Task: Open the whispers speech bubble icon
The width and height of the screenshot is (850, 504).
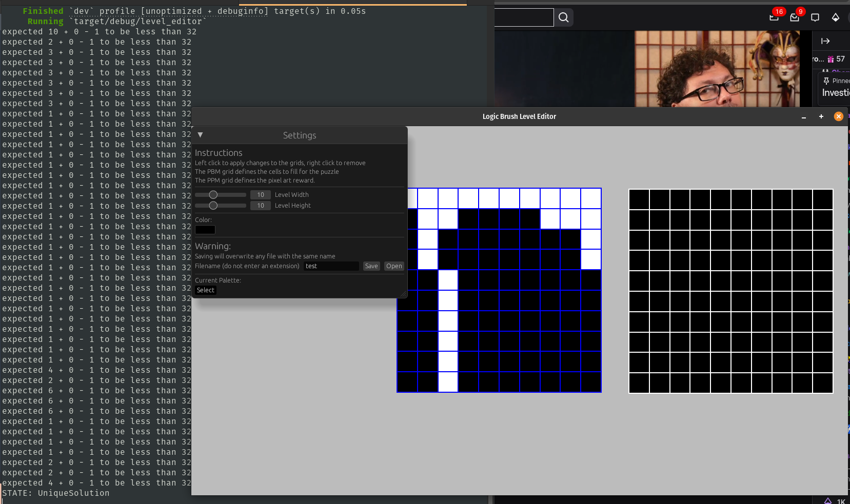Action: tap(815, 17)
